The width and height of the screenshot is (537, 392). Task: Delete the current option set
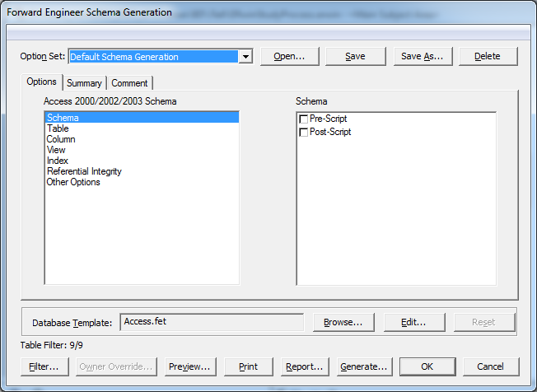[488, 56]
